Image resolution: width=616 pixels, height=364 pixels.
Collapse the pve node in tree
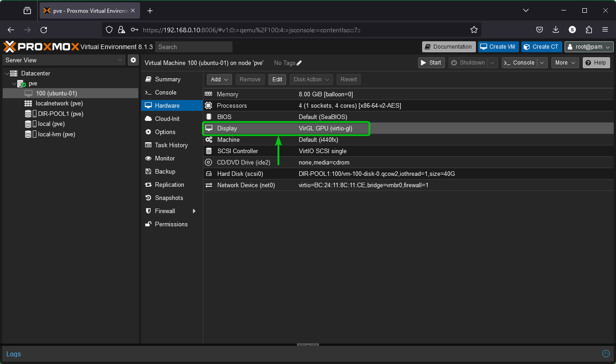pyautogui.click(x=14, y=84)
